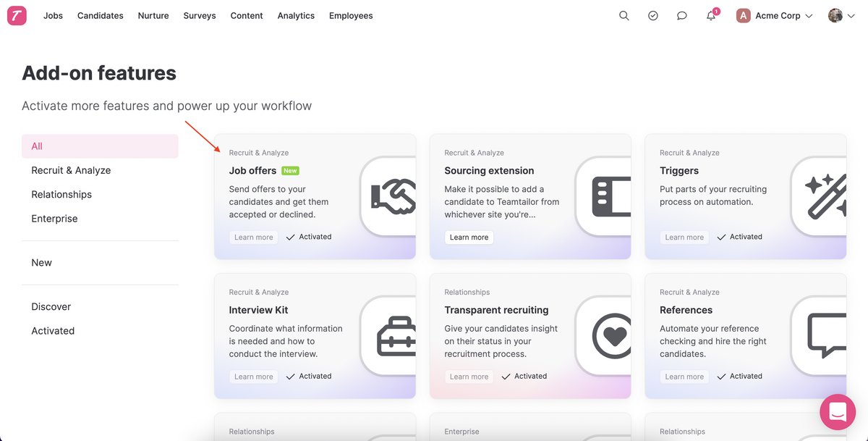This screenshot has height=441, width=868.
Task: Click the Interview Kit toolbox icon
Action: [x=396, y=336]
